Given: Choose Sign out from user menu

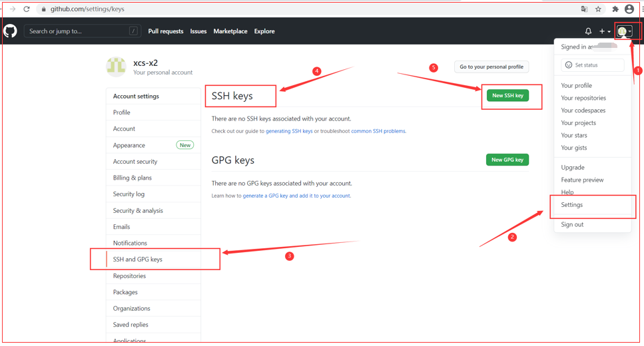Looking at the screenshot, I should (x=592, y=224).
